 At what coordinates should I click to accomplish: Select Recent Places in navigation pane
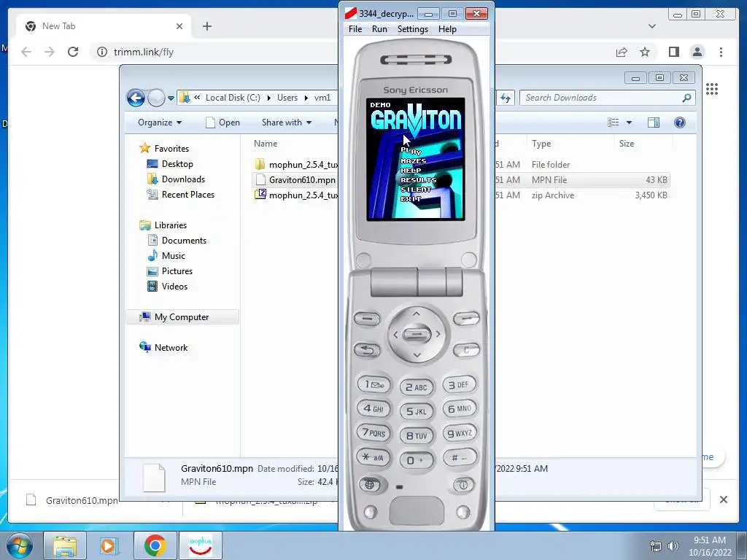(187, 194)
